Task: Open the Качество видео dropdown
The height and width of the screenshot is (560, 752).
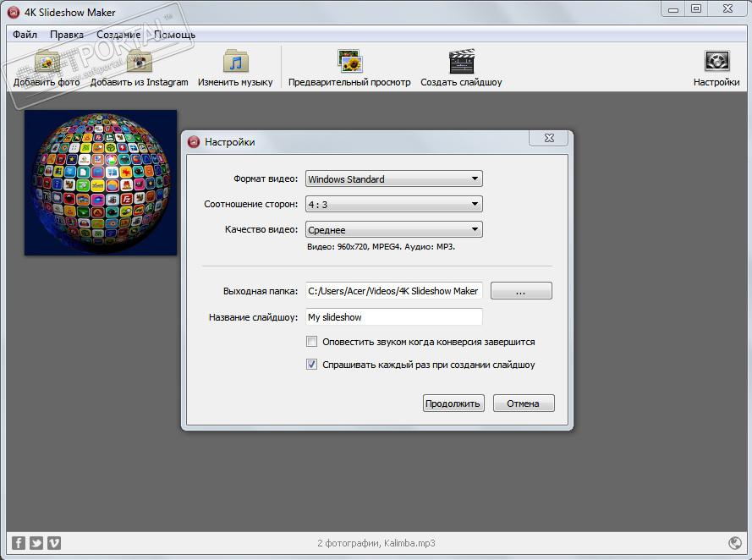Action: pyautogui.click(x=393, y=229)
